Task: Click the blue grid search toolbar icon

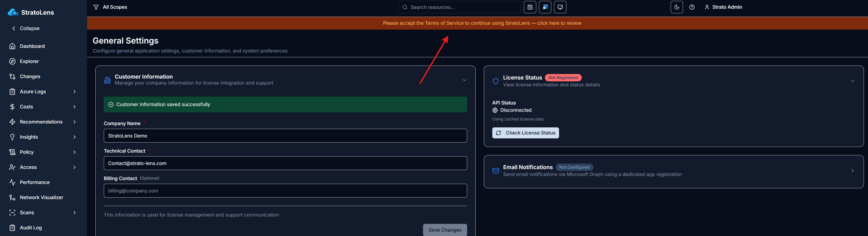Action: click(x=545, y=7)
